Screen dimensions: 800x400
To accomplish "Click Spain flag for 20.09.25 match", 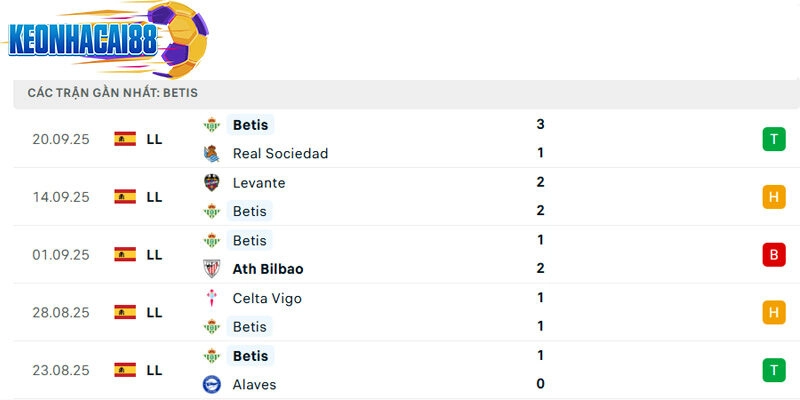I will click(x=125, y=139).
